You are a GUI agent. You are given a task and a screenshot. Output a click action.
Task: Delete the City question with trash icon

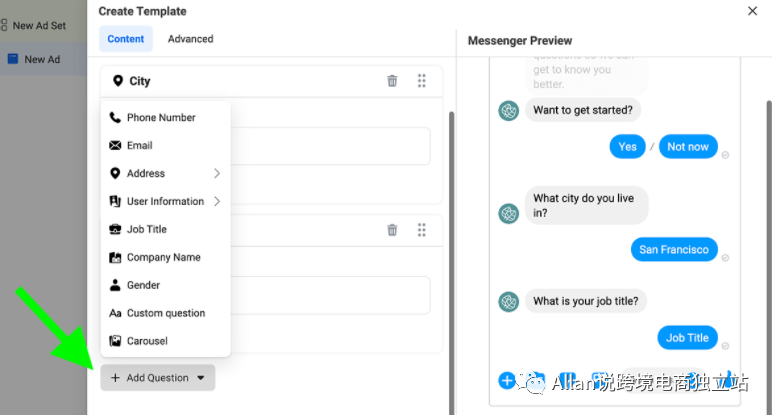[x=392, y=81]
